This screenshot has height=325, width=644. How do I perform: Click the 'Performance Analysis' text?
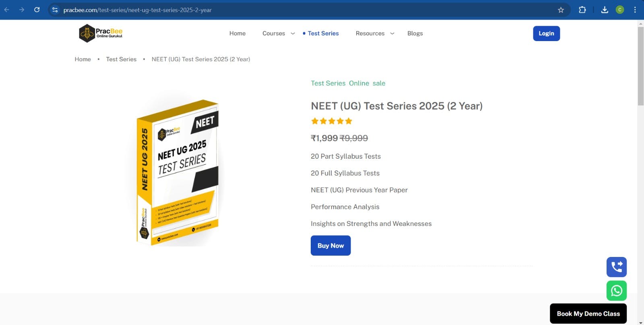345,207
